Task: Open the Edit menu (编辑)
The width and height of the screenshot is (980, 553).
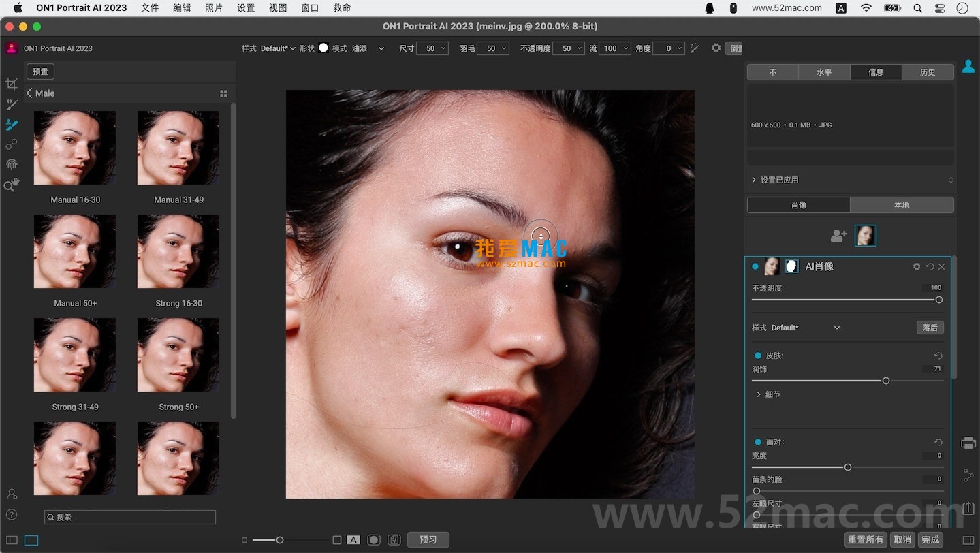Action: click(x=182, y=8)
